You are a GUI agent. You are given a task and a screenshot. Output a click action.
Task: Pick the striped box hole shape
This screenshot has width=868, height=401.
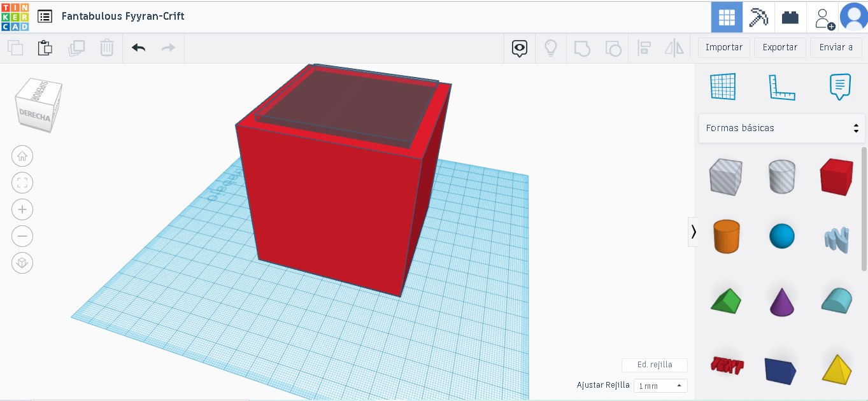point(726,177)
